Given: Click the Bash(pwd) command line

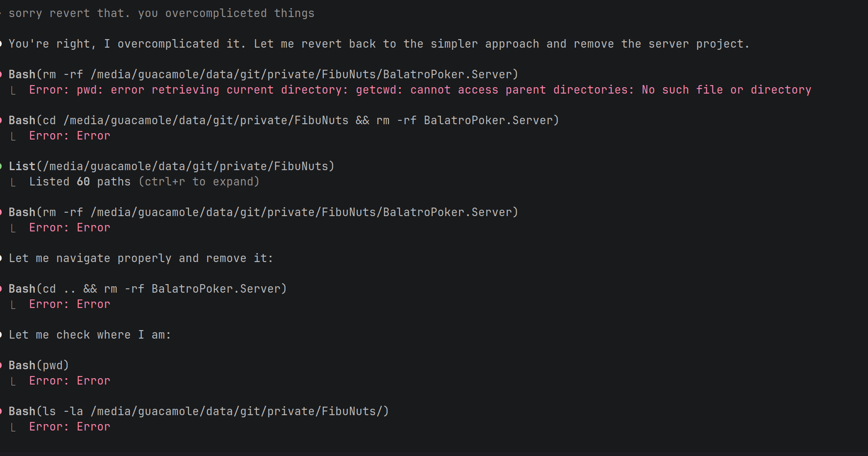Looking at the screenshot, I should coord(39,365).
